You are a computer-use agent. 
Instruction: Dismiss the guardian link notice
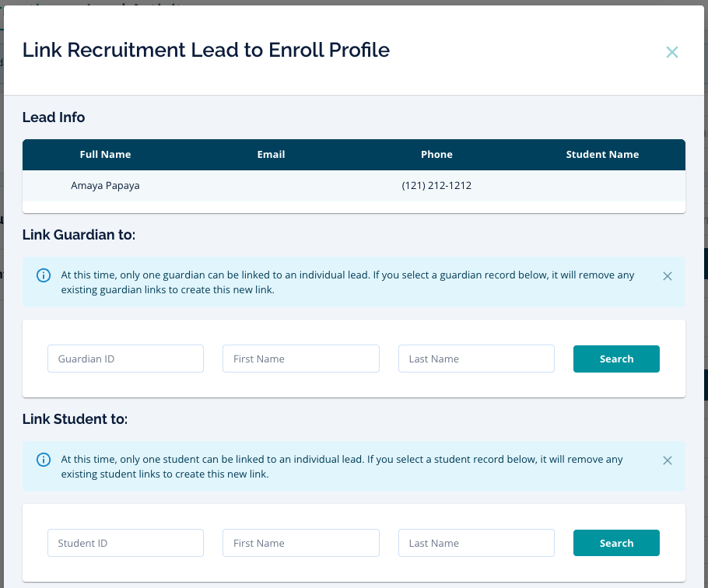pos(667,276)
